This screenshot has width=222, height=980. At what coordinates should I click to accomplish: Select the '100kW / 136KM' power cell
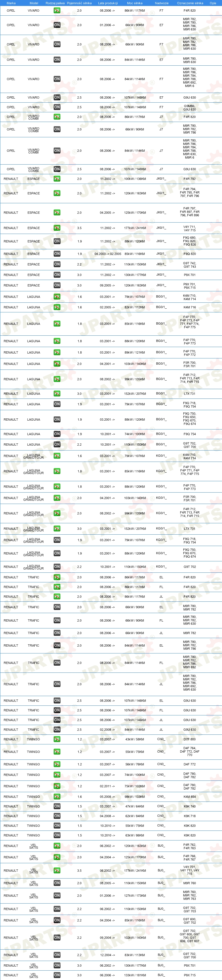point(135,179)
